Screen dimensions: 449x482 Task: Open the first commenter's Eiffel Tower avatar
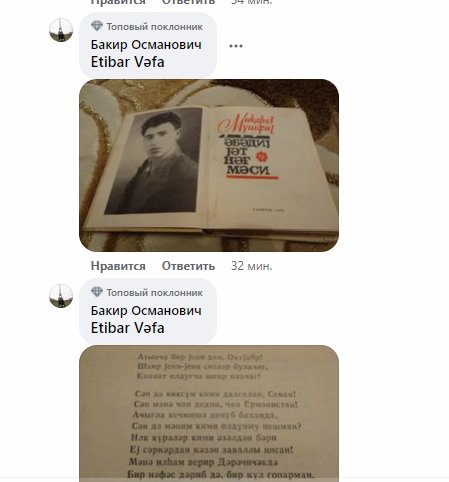(x=61, y=30)
